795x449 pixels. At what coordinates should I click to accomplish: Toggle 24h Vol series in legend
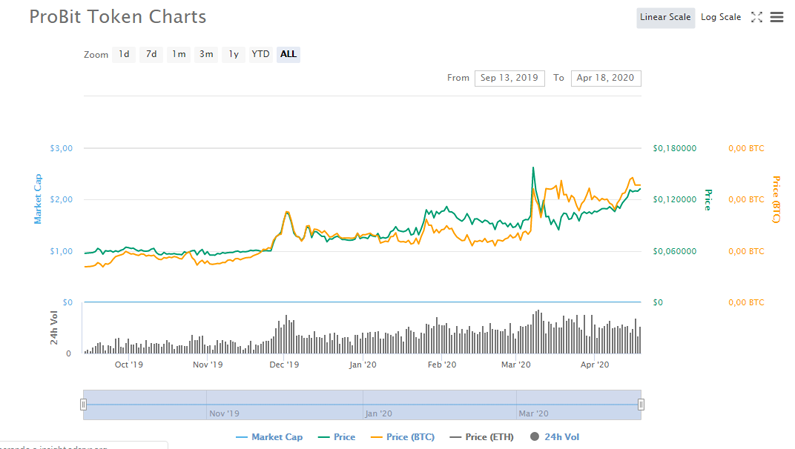coord(555,437)
